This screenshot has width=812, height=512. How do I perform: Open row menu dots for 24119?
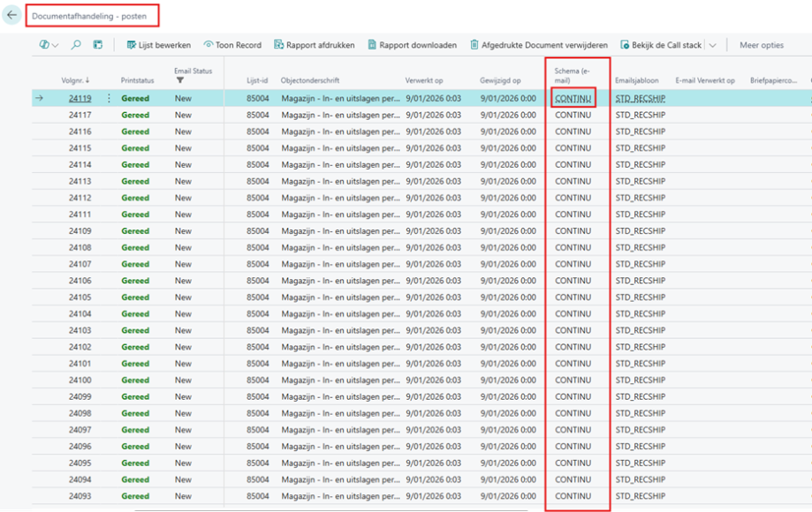point(110,99)
